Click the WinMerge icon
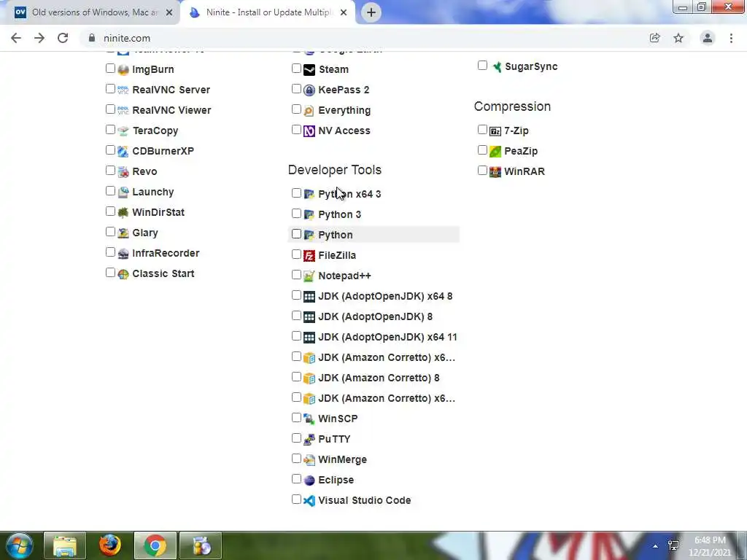This screenshot has width=747, height=560. pyautogui.click(x=309, y=460)
